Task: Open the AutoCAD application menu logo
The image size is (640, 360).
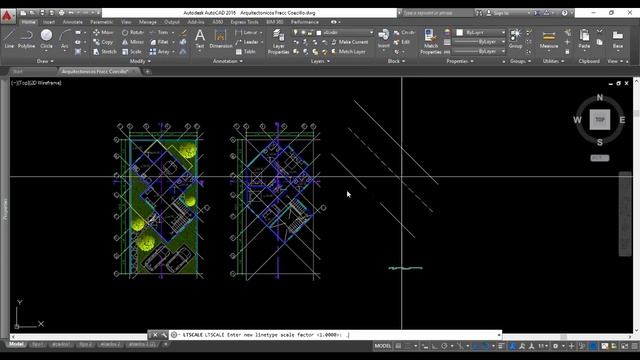Action: click(x=7, y=16)
